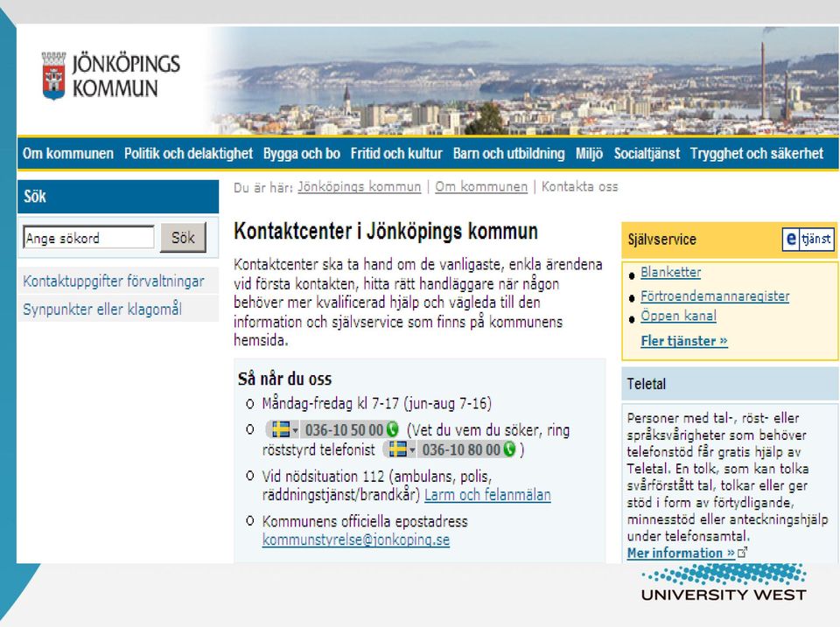The width and height of the screenshot is (840, 627).
Task: Click green call icon after 036-10 80 00
Action: click(x=509, y=449)
